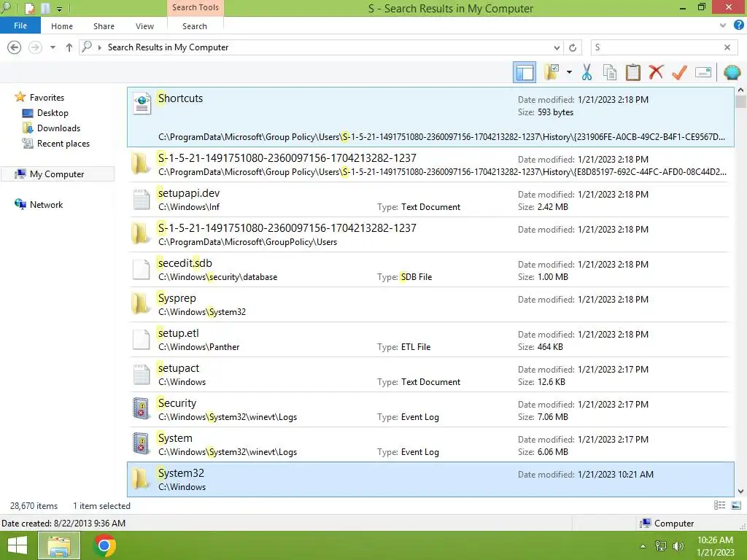Click the Windows Start button
Screen dimensions: 747x560
pos(18,545)
